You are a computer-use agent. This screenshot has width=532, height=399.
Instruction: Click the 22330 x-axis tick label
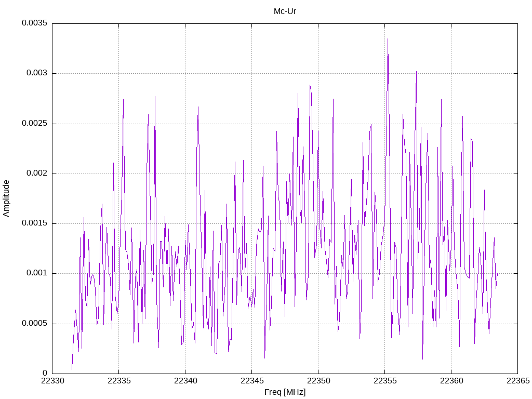click(52, 381)
